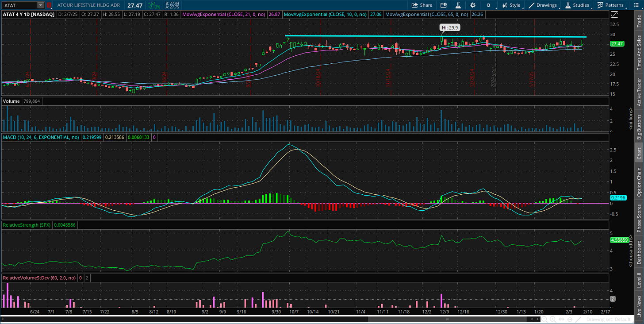Open the flask Edit Studies icon
The height and width of the screenshot is (324, 644).
[x=458, y=5]
